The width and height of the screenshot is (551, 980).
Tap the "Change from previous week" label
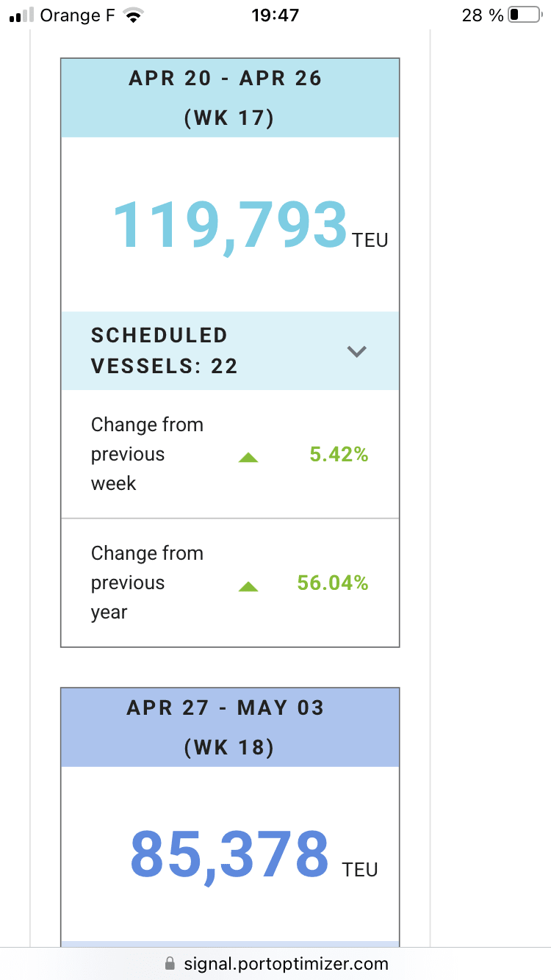pyautogui.click(x=147, y=454)
